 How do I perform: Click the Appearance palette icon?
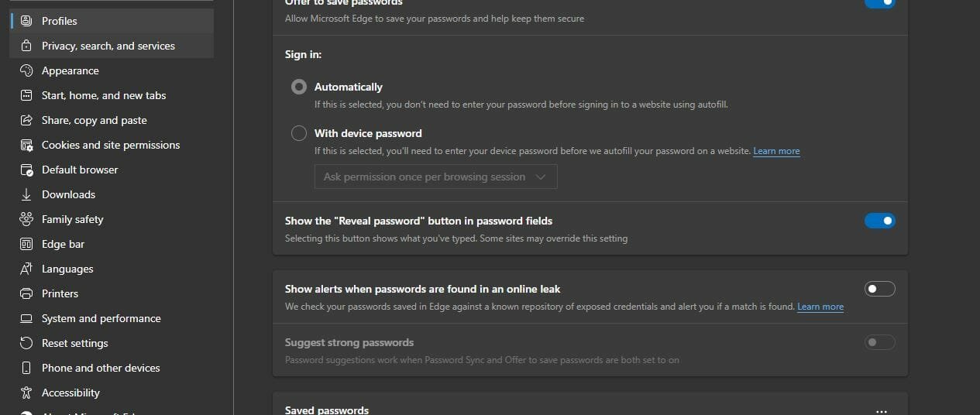(x=27, y=70)
